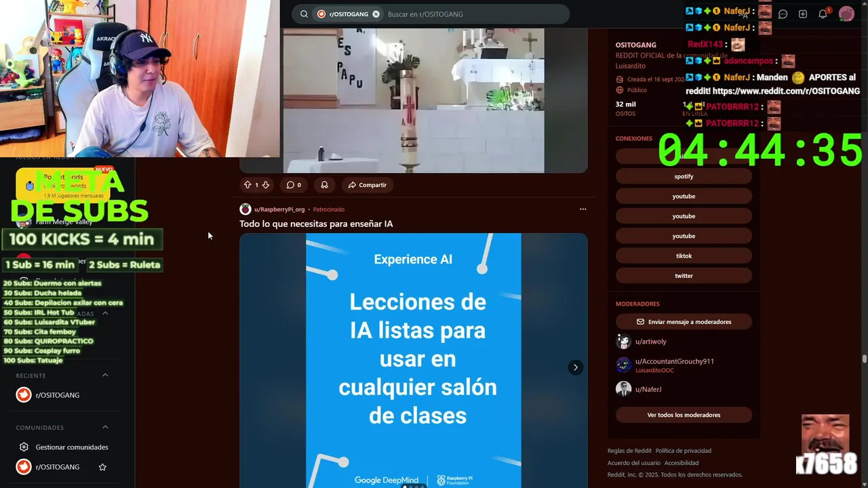868x488 pixels.
Task: Open the tiktok connection link
Action: coord(684,256)
